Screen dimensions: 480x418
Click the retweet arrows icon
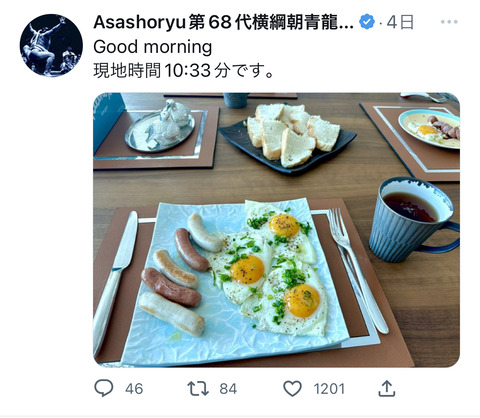(x=198, y=389)
